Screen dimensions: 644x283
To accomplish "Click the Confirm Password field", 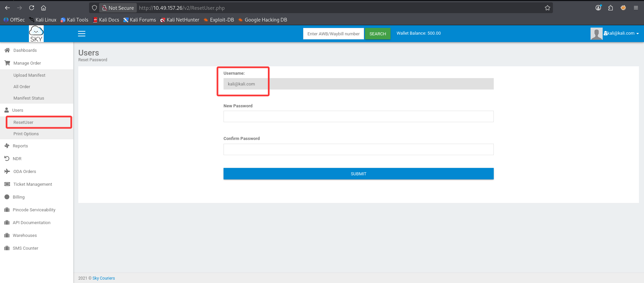I will 358,149.
